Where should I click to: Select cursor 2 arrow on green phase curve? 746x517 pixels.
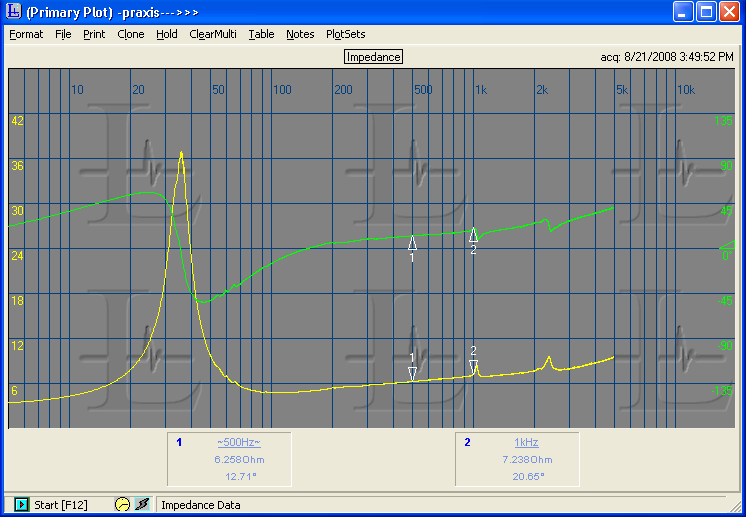(474, 235)
